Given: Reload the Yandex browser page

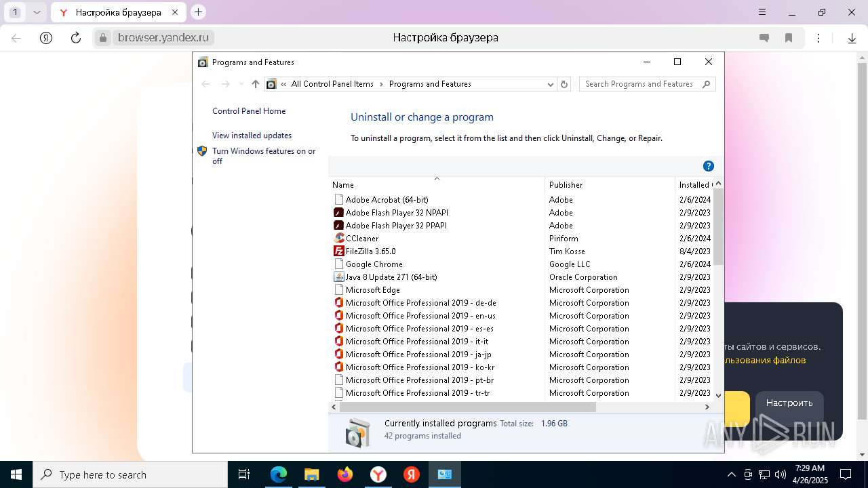Looking at the screenshot, I should point(76,38).
